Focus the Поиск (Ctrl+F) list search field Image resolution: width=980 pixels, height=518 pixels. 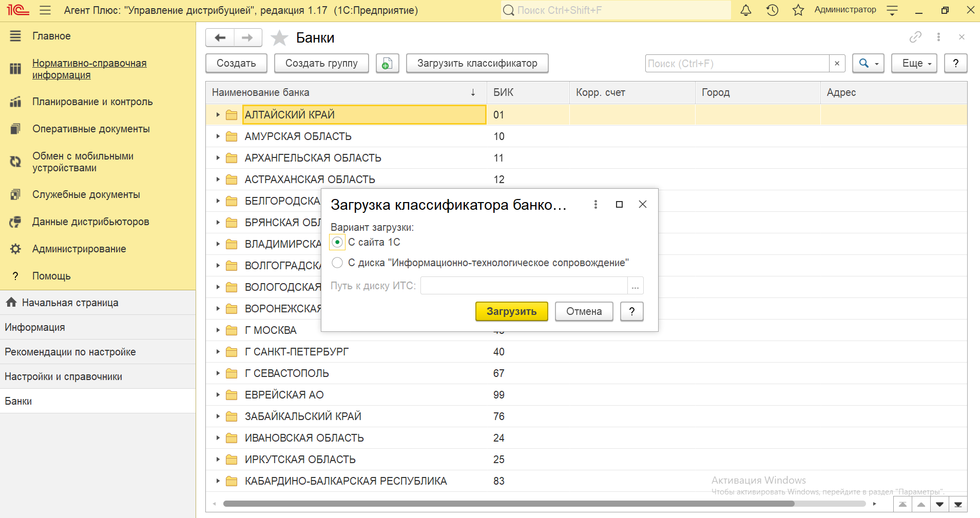click(x=737, y=63)
